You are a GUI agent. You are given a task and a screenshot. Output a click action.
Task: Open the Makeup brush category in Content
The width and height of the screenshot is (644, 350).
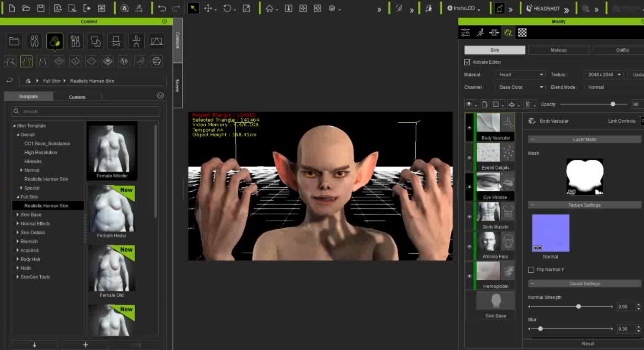coord(75,41)
